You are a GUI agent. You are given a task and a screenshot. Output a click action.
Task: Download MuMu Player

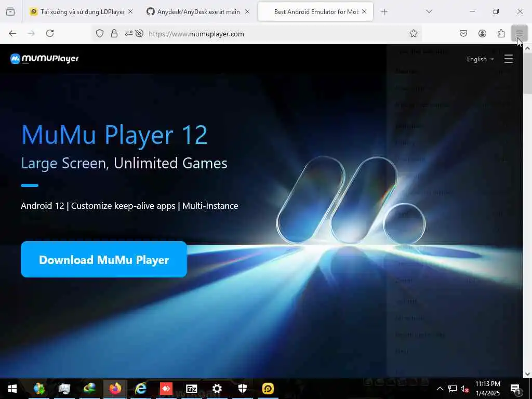pyautogui.click(x=104, y=260)
